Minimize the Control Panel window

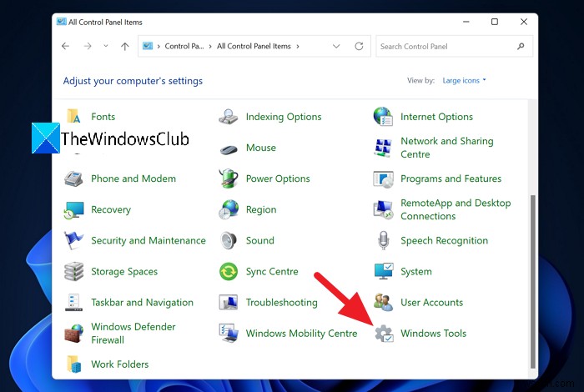point(466,22)
